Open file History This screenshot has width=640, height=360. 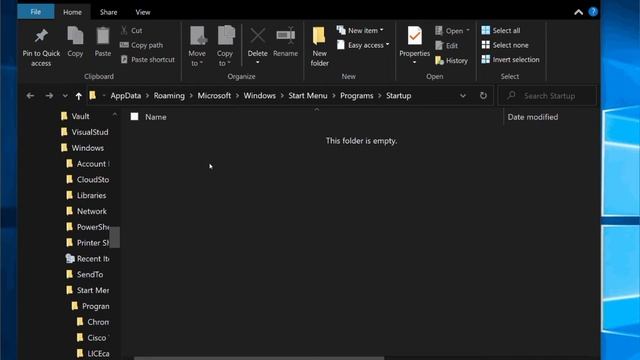451,61
